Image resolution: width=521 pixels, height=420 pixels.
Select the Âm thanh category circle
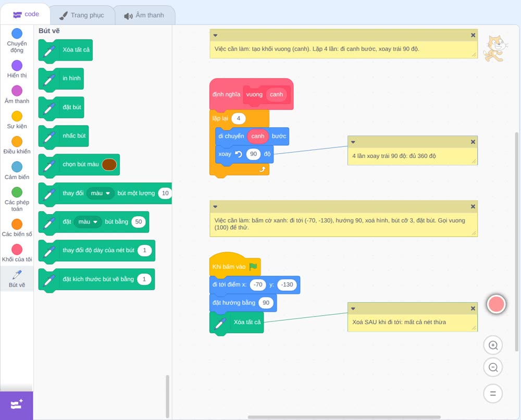tap(17, 91)
